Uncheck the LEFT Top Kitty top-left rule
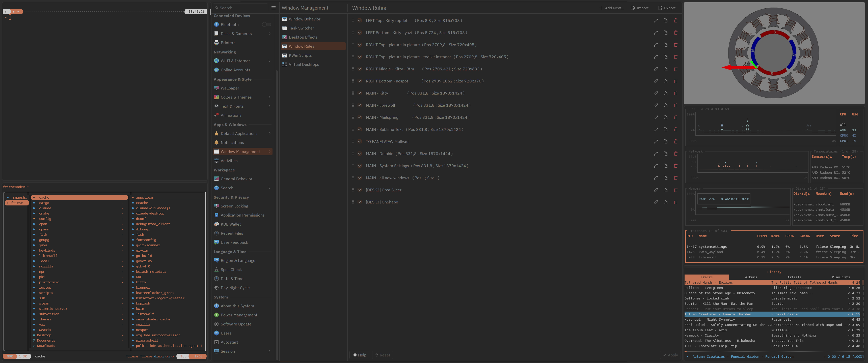The height and width of the screenshot is (363, 868). (x=360, y=20)
